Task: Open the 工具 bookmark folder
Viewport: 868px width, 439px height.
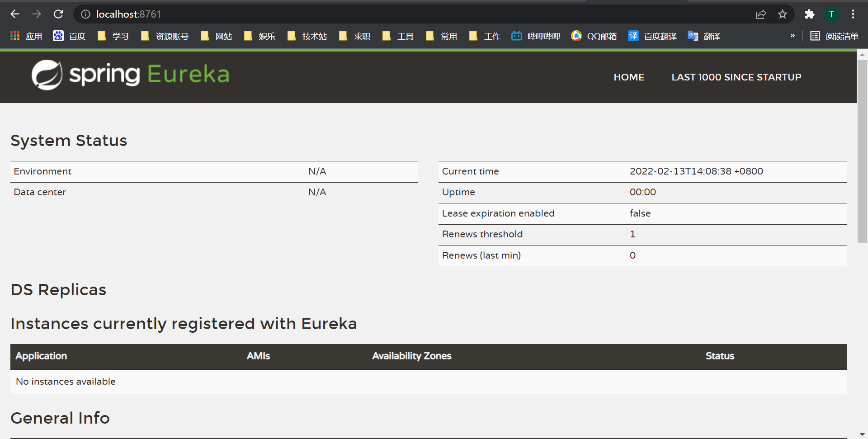Action: tap(398, 36)
